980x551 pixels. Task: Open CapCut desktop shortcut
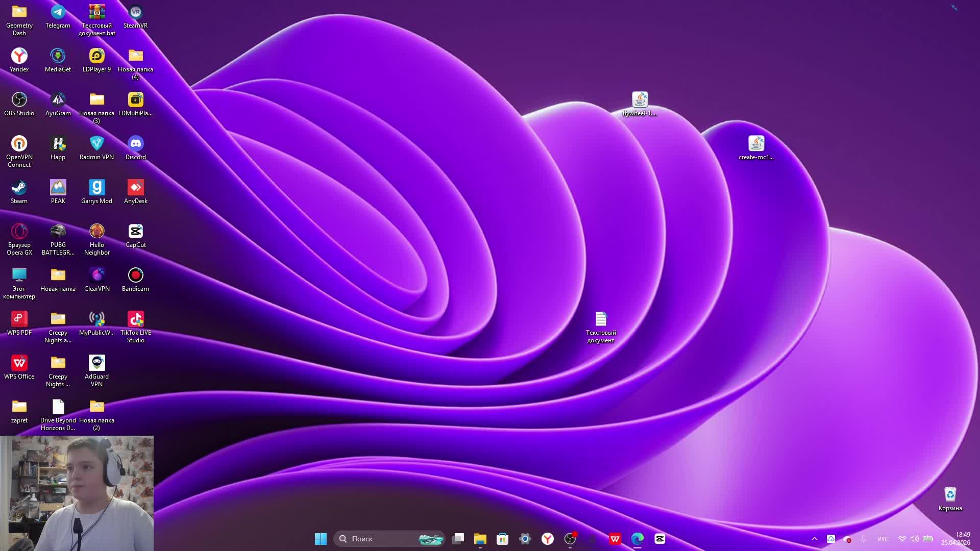(135, 232)
